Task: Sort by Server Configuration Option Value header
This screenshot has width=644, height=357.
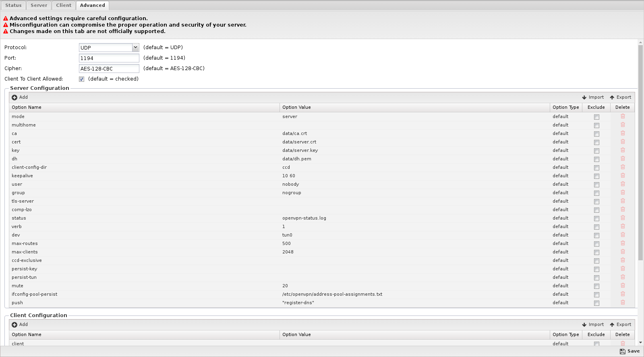Action: (x=415, y=107)
